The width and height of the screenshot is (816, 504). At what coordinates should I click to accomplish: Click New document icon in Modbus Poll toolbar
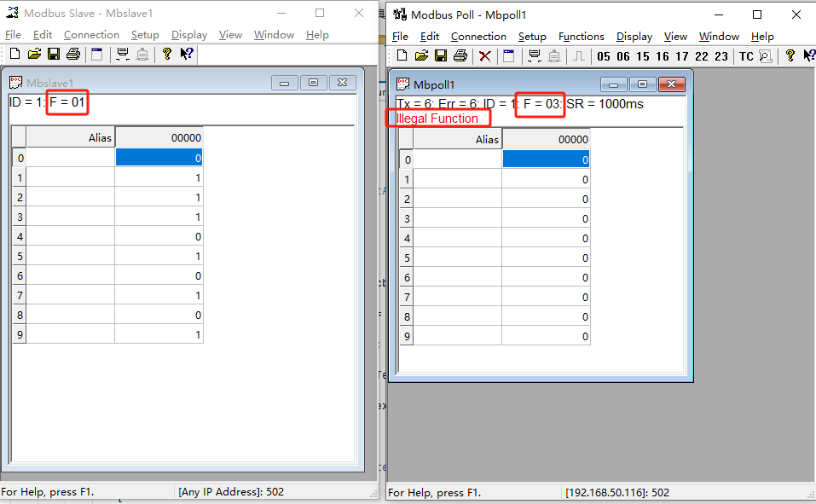tap(402, 55)
